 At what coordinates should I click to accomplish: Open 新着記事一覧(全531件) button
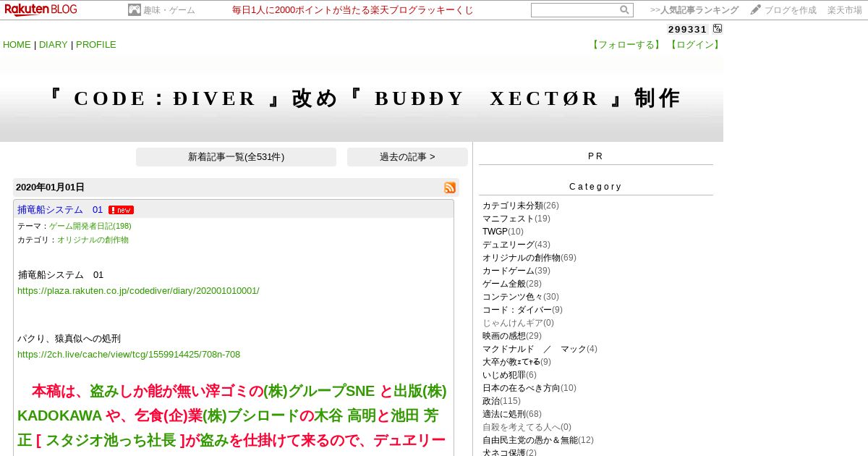(x=236, y=157)
